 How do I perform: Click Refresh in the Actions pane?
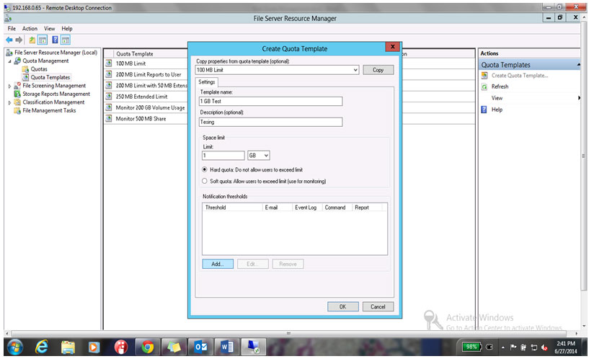pos(500,86)
